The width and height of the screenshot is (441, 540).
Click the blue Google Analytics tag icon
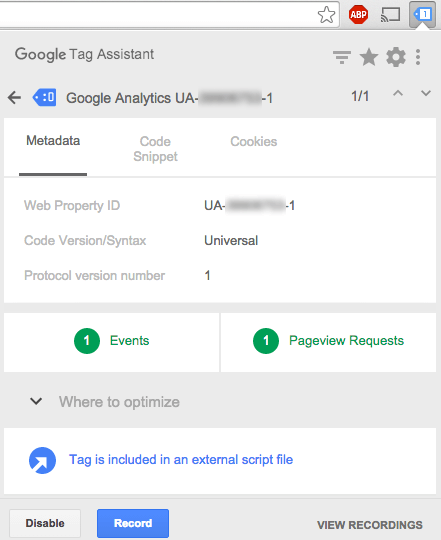(x=44, y=97)
